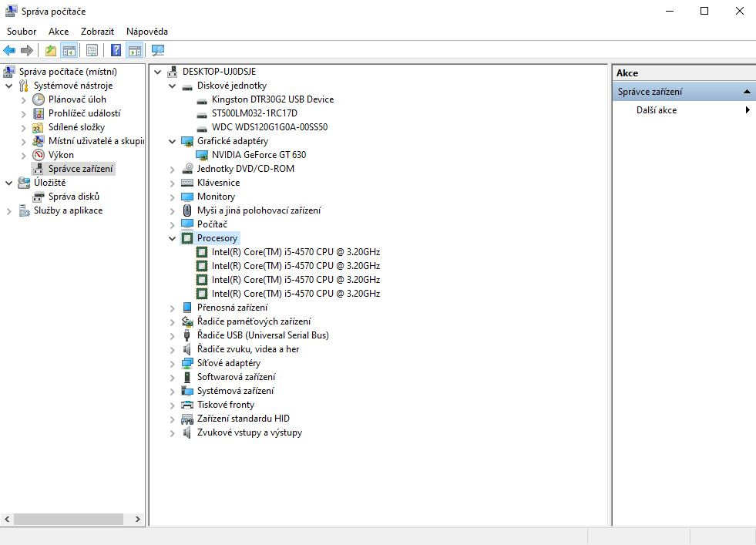Expand Řadiče USB (Universal Serial Bus)
Screen dimensions: 756x545
(x=172, y=335)
